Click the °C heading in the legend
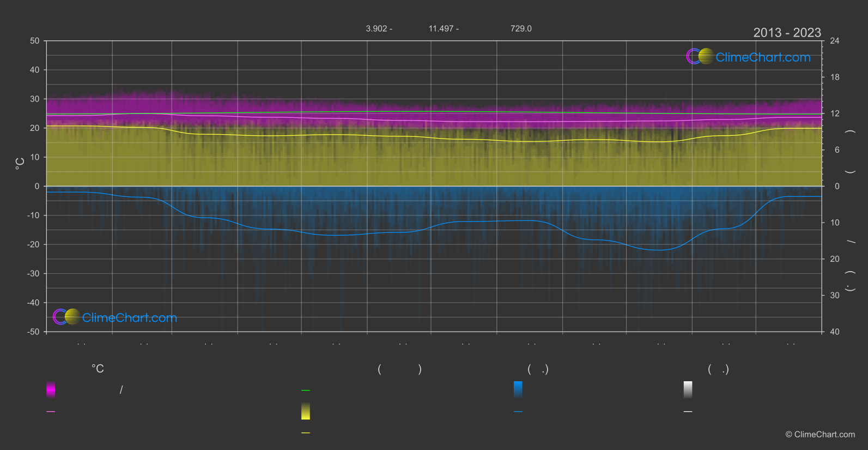Viewport: 868px width, 450px height. coord(98,369)
